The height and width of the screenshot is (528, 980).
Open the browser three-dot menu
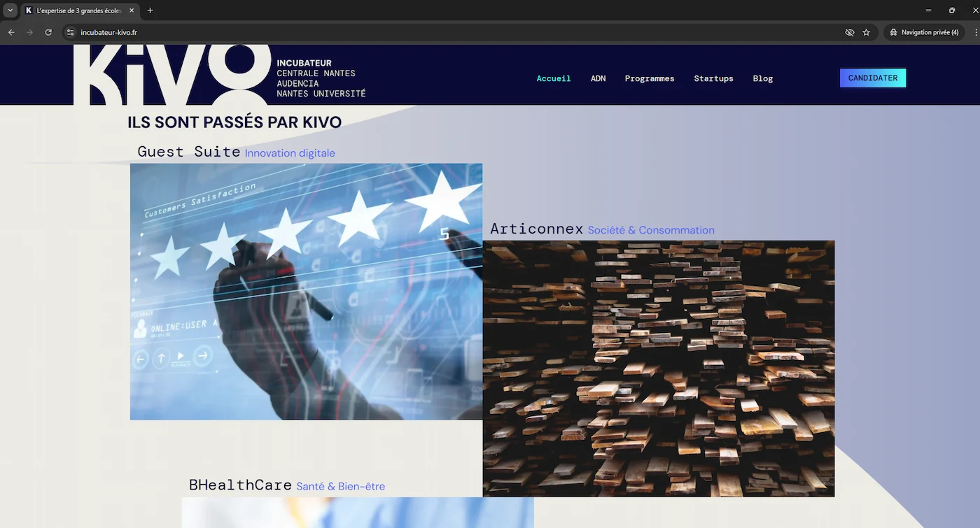975,32
